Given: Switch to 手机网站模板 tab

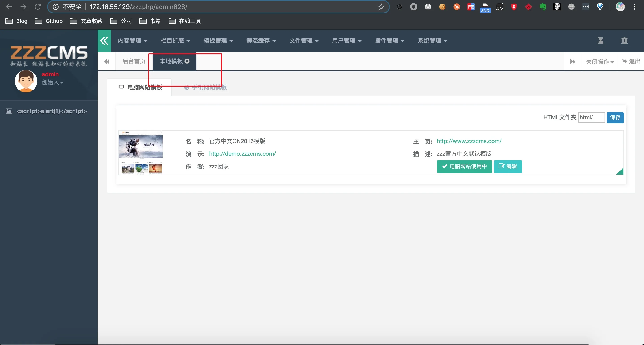Looking at the screenshot, I should pos(205,87).
